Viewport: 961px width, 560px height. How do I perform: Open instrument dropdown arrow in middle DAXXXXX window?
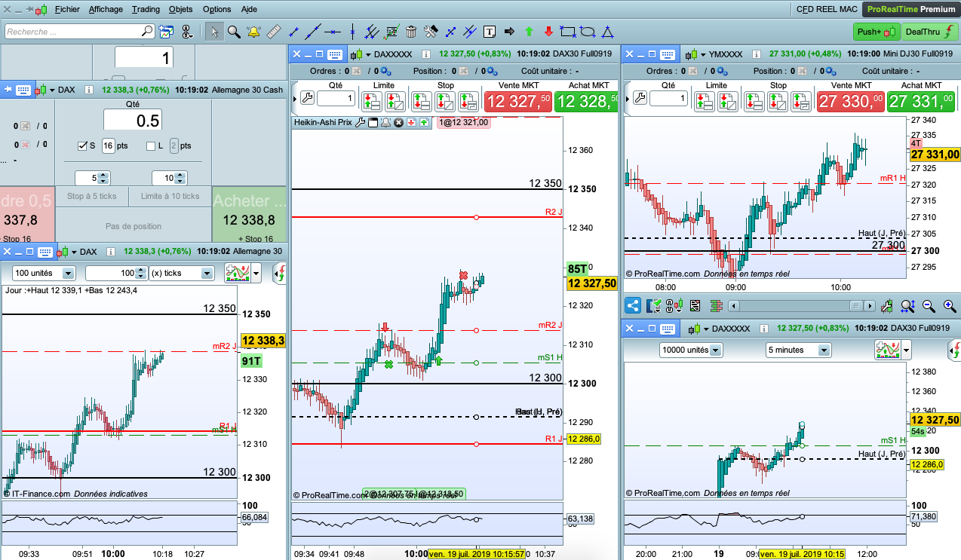coord(368,54)
